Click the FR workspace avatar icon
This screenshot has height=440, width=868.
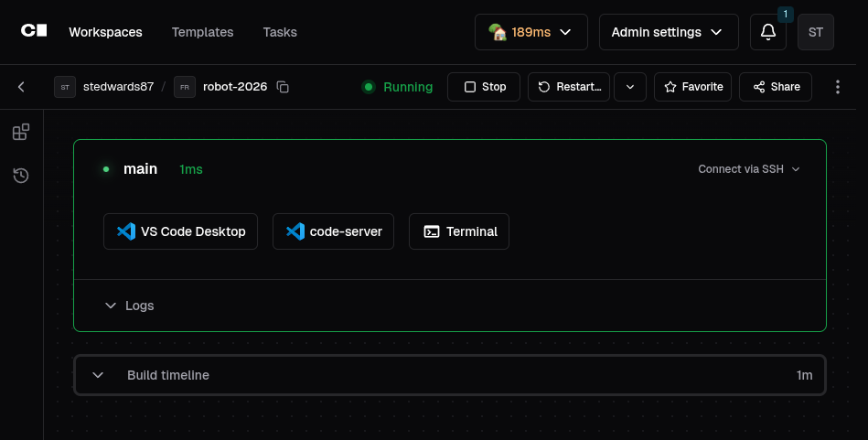pyautogui.click(x=185, y=87)
